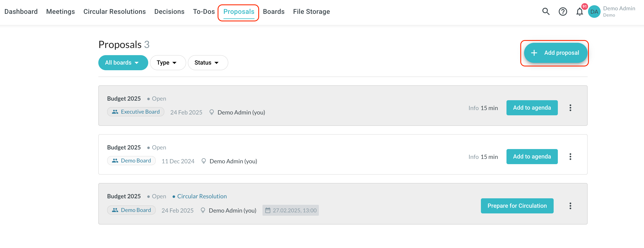Screen dimensions: 644x248
Task: Click the DA user avatar
Action: tap(594, 12)
